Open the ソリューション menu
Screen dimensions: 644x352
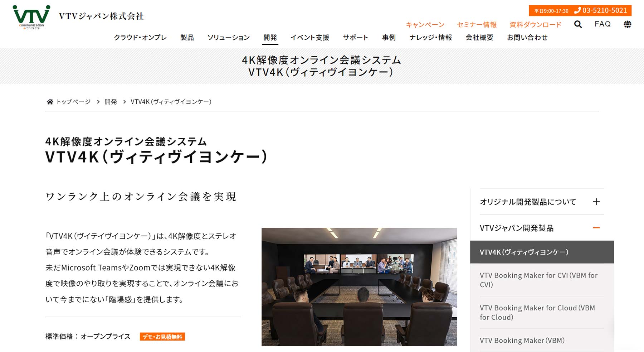[229, 38]
